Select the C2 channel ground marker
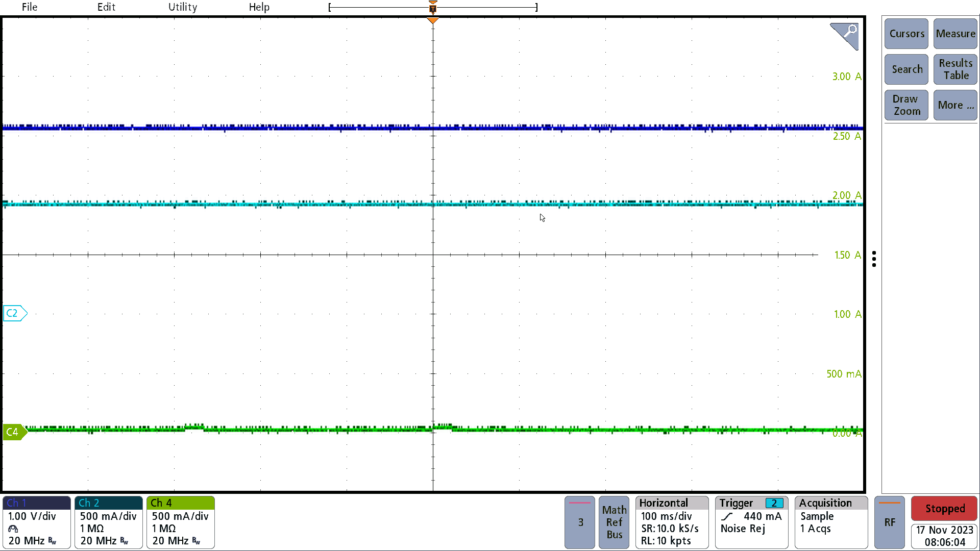 click(x=15, y=313)
